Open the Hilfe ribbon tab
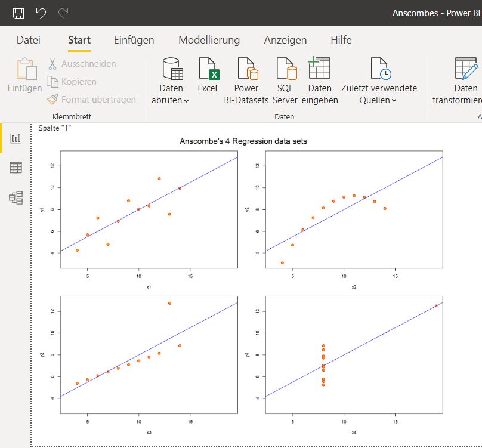The image size is (482, 448). point(341,40)
